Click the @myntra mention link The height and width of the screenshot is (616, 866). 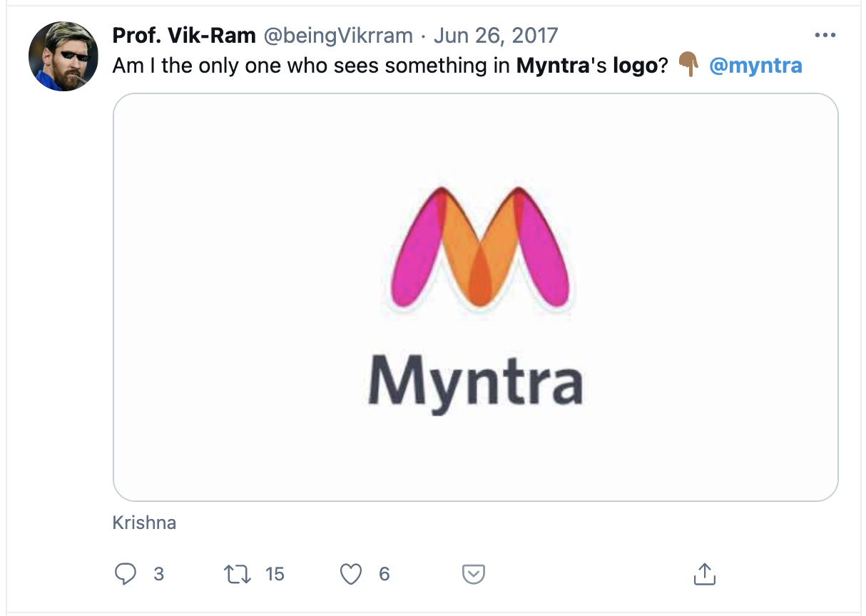pyautogui.click(x=756, y=66)
